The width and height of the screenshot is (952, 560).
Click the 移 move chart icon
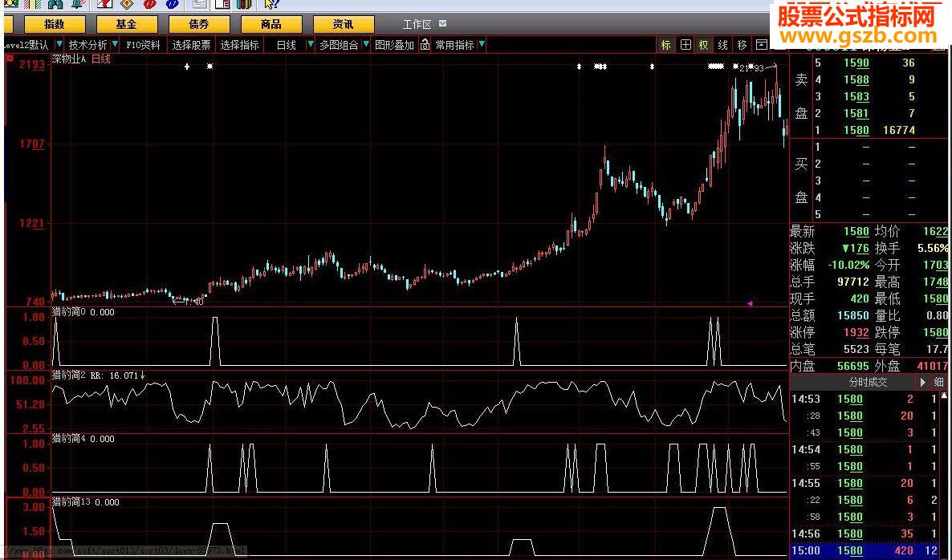pyautogui.click(x=742, y=45)
